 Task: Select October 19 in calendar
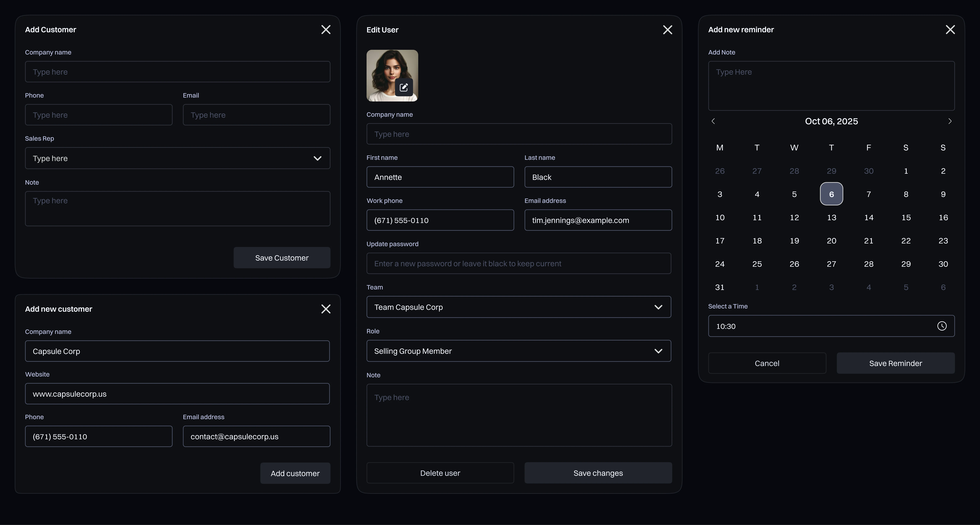[x=794, y=241]
